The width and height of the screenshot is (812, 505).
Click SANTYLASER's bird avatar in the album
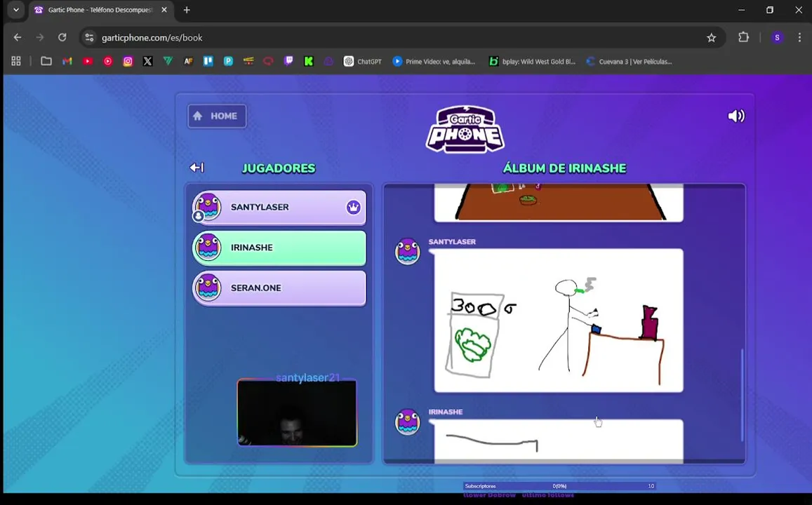point(408,251)
